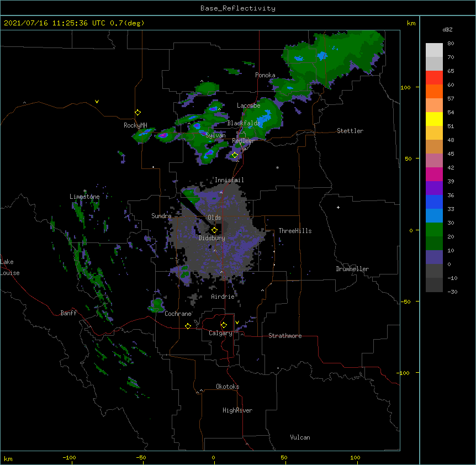The width and height of the screenshot is (476, 465).
Task: Click the yellow V marker east of Calgary
Action: pos(237,323)
